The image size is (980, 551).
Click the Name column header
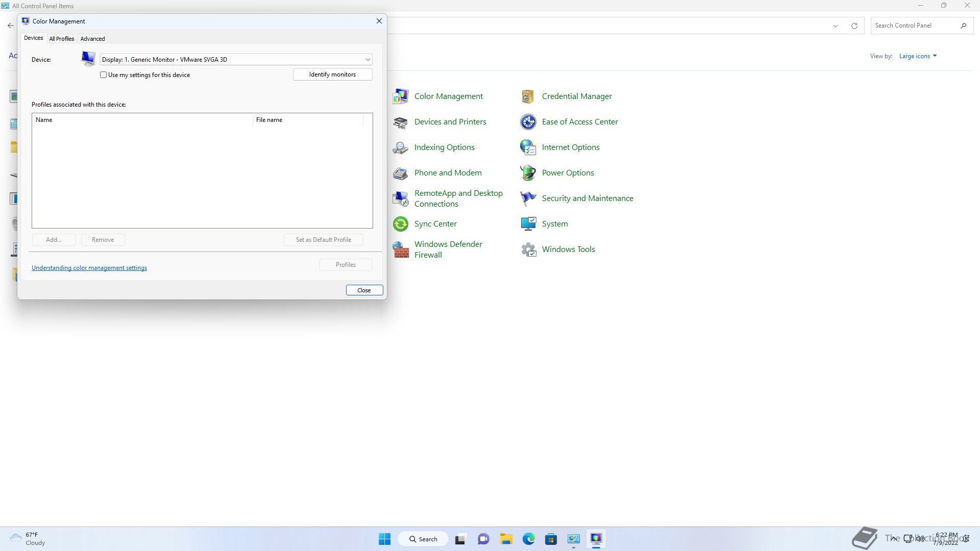[x=142, y=120]
